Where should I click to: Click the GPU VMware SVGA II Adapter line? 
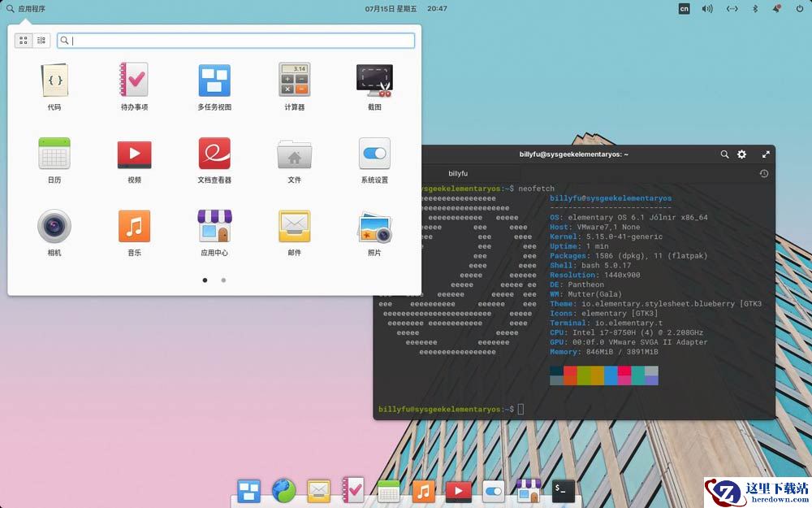coord(628,342)
